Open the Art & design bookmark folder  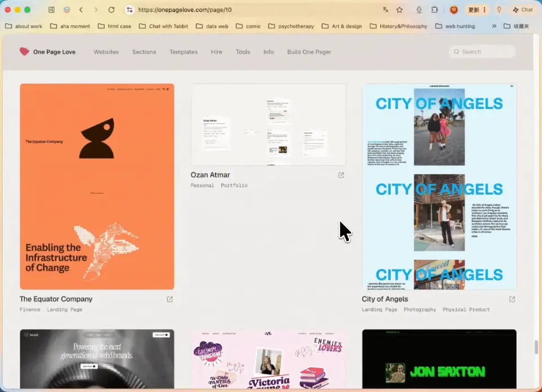point(342,26)
